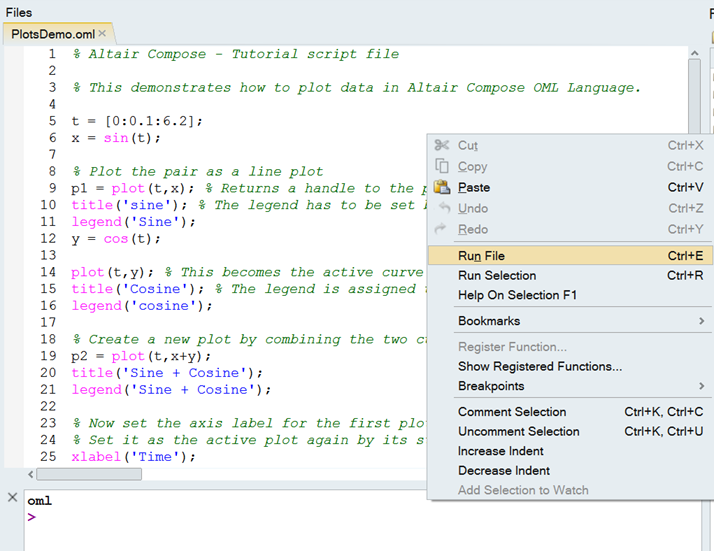The width and height of the screenshot is (714, 551).
Task: Close the PlotsDemo.oml tab
Action: pos(102,34)
